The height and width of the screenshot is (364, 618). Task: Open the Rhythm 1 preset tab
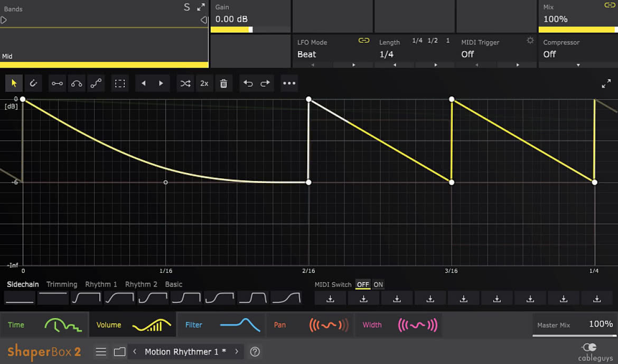coord(101,284)
